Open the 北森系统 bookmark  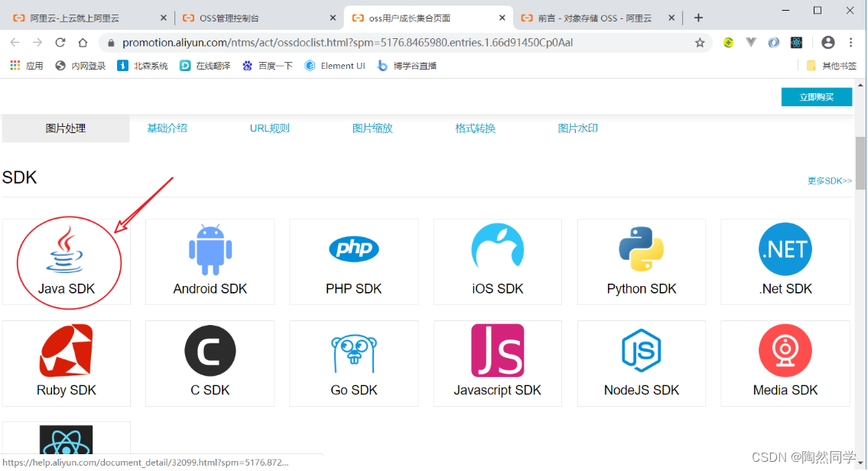point(143,66)
